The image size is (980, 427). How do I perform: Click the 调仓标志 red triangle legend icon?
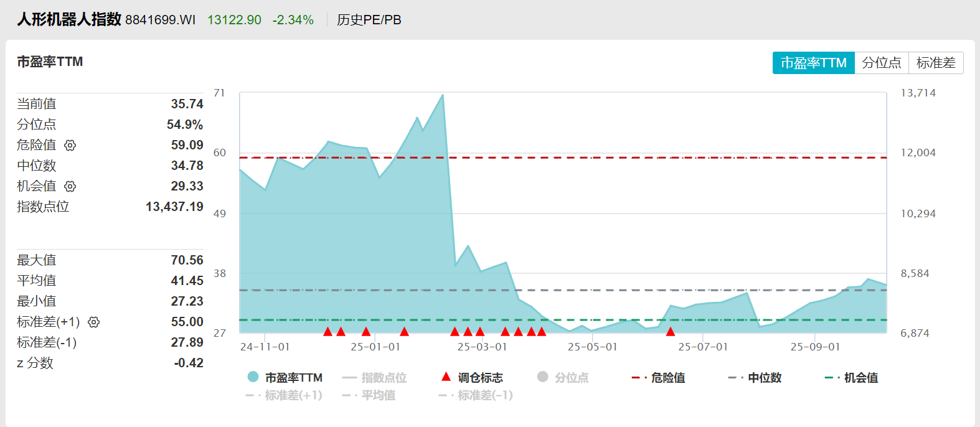coord(446,377)
